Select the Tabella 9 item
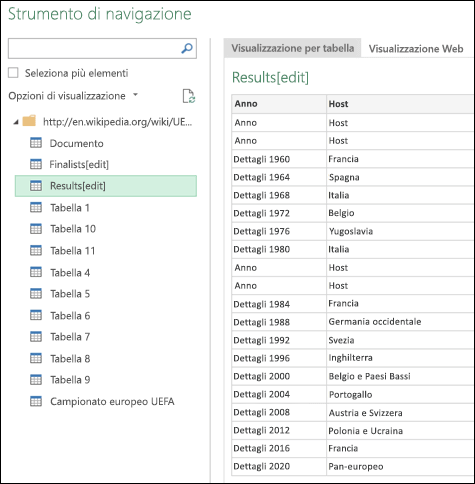The width and height of the screenshot is (475, 484). pos(70,380)
